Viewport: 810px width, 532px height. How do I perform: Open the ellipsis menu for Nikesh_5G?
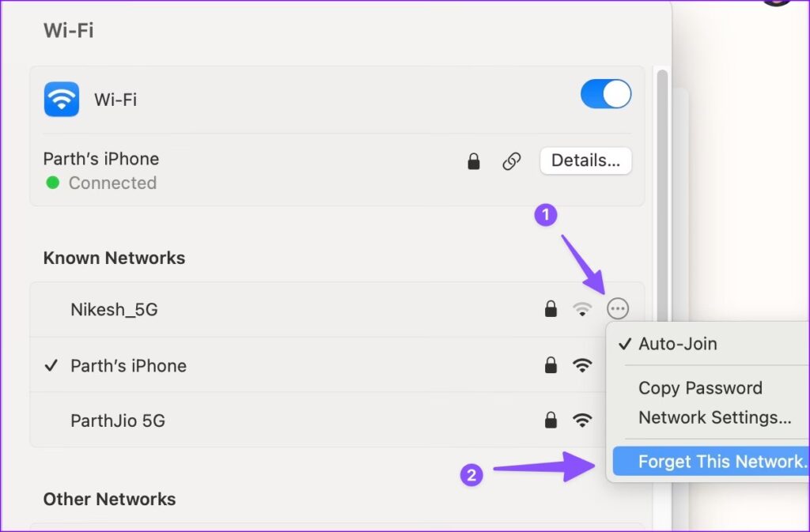[x=618, y=309]
